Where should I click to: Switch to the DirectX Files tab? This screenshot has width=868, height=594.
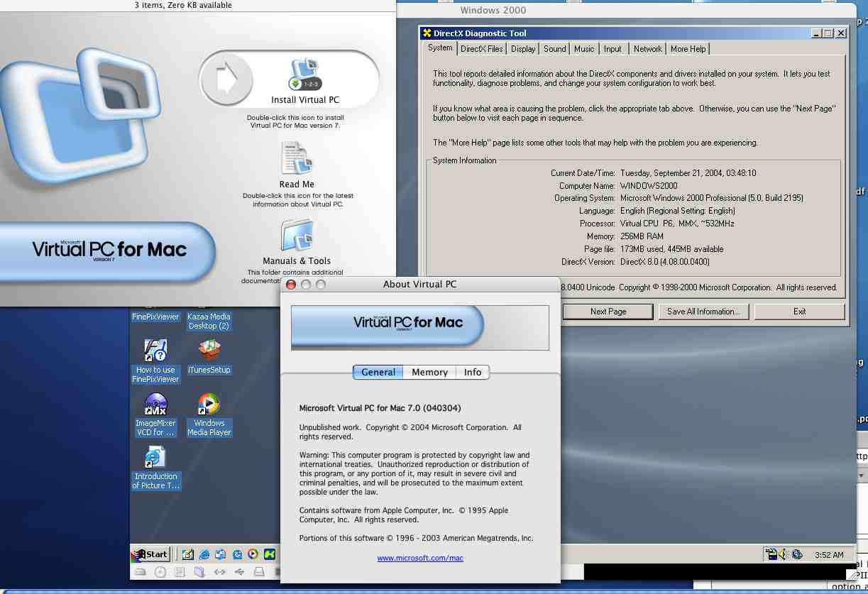click(481, 49)
